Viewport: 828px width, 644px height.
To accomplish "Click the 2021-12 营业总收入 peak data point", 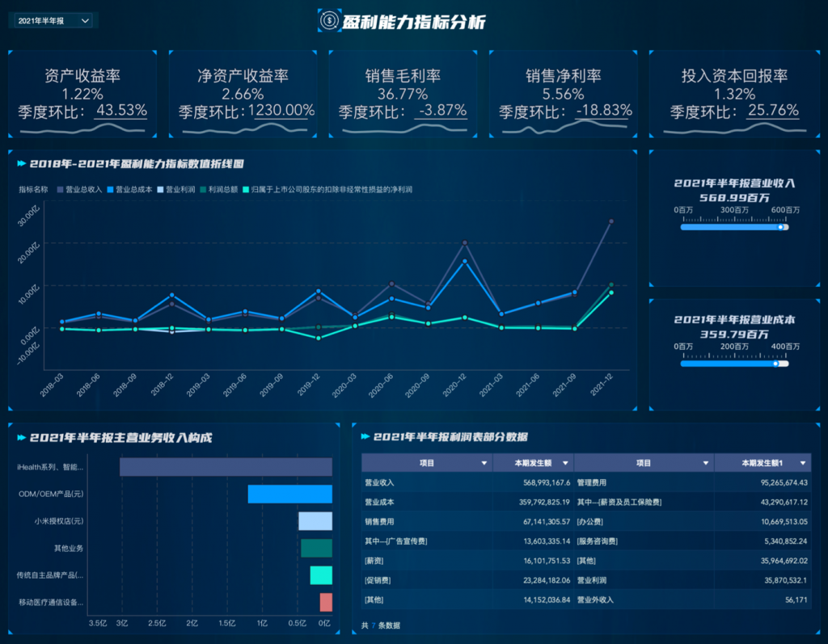I will pyautogui.click(x=611, y=221).
